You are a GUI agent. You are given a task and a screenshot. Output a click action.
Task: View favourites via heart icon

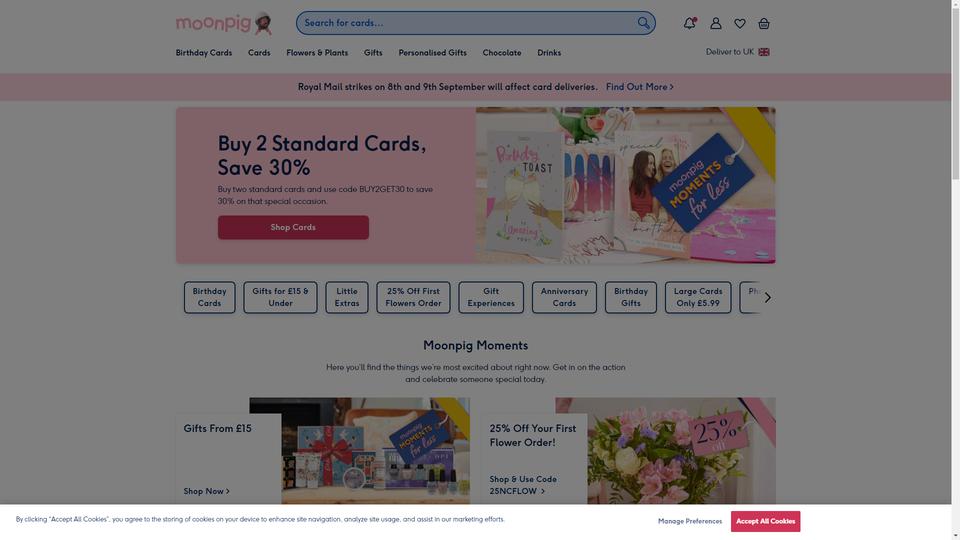tap(740, 23)
